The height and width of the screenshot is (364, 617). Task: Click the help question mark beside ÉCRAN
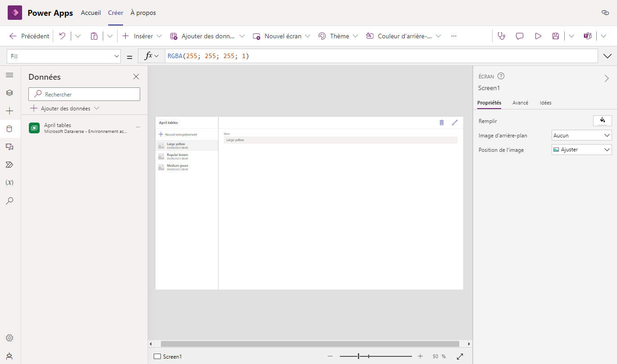501,76
